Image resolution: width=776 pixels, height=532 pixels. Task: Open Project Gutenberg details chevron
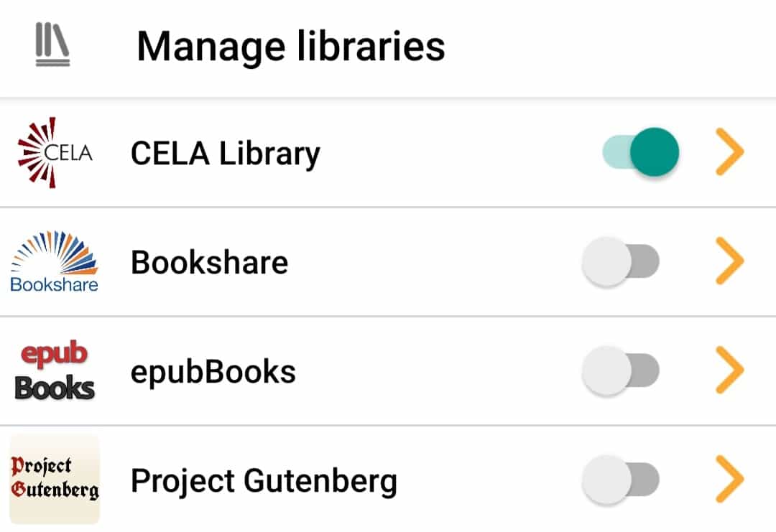[730, 479]
